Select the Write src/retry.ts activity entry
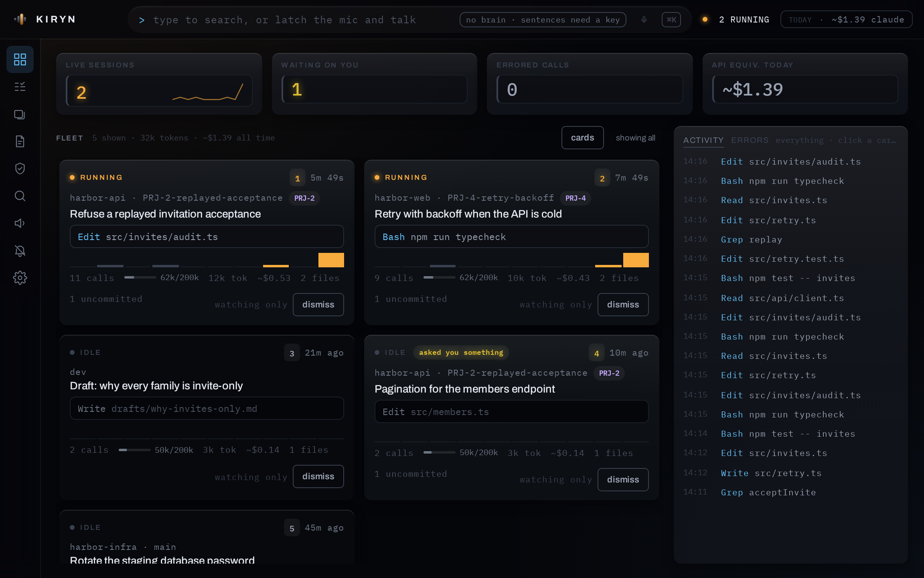Screen dimensions: 924x578 [x=790, y=473]
